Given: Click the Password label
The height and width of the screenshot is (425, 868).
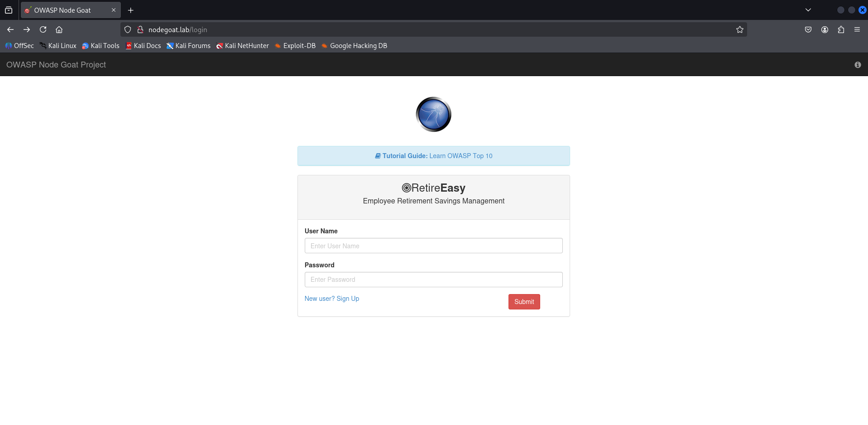Looking at the screenshot, I should point(320,265).
